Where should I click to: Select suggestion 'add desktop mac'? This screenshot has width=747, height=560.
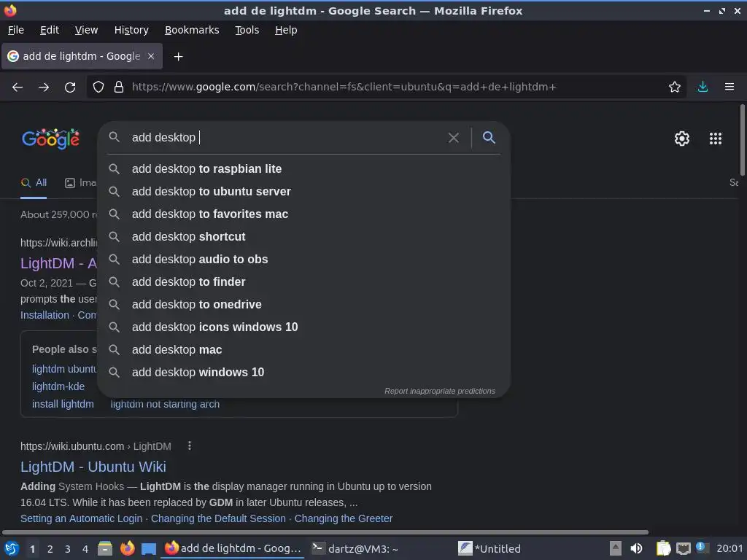304,349
